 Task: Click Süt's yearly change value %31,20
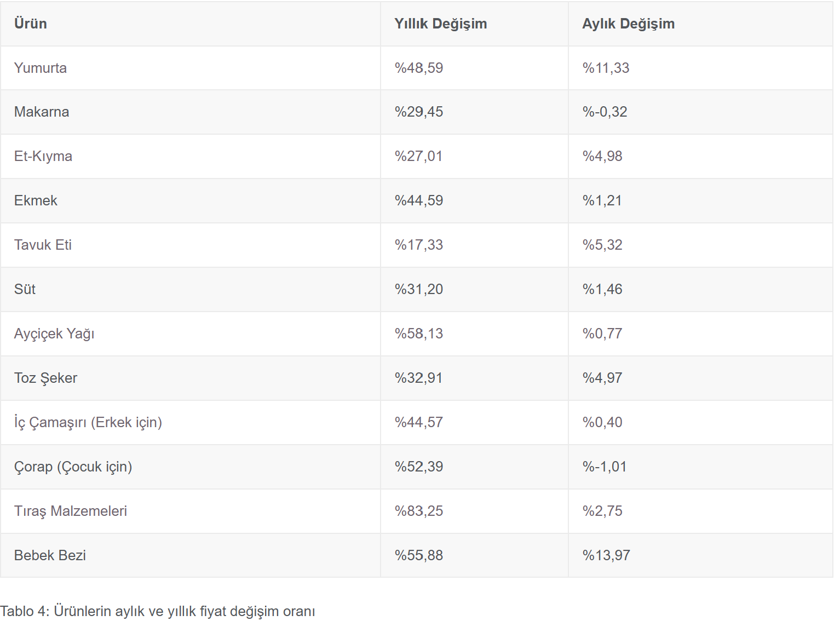tap(419, 289)
